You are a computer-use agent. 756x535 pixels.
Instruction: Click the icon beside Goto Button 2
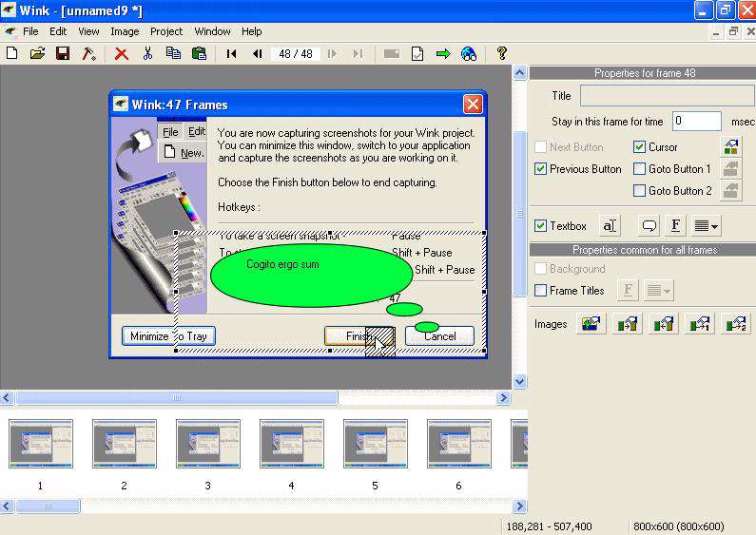(x=731, y=190)
